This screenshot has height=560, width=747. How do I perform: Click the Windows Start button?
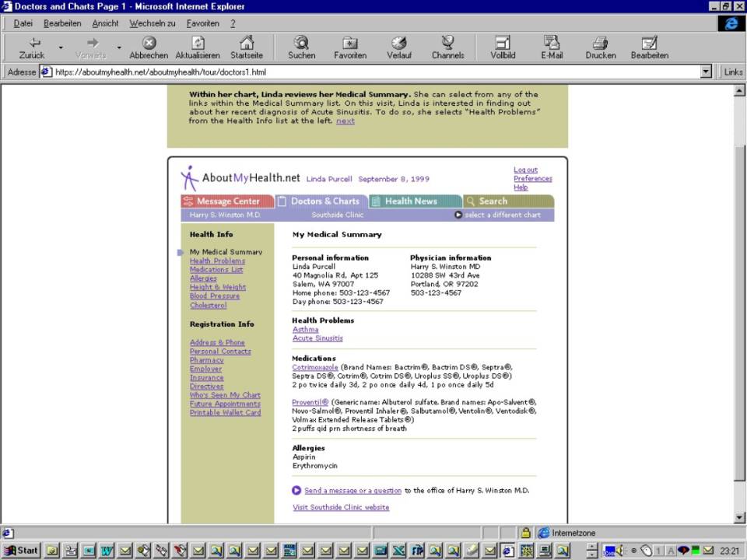click(x=21, y=551)
